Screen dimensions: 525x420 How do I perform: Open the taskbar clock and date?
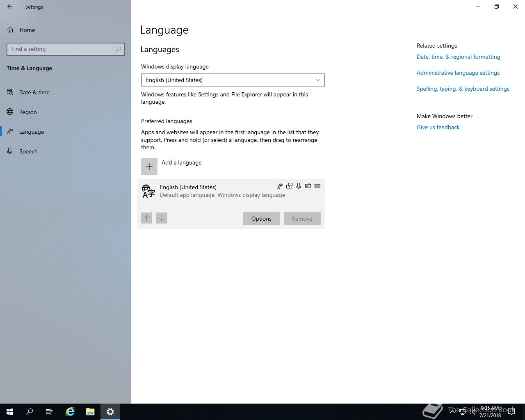coord(490,412)
